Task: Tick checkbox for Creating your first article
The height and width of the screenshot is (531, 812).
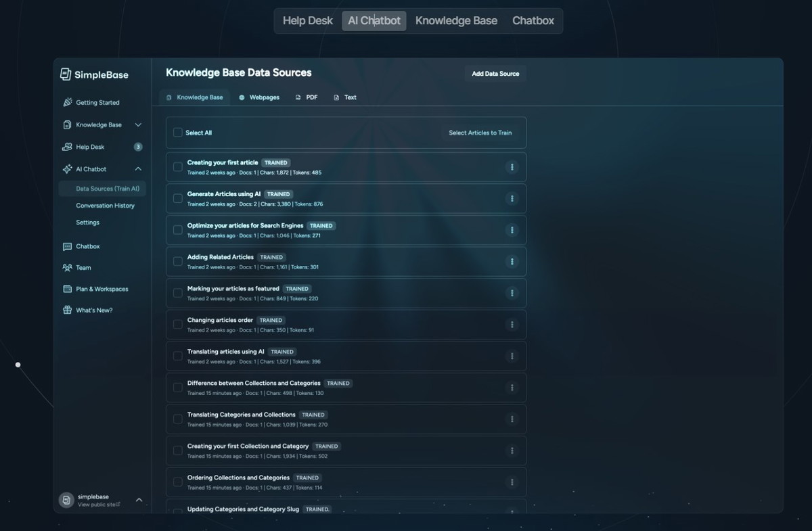Action: tap(178, 167)
